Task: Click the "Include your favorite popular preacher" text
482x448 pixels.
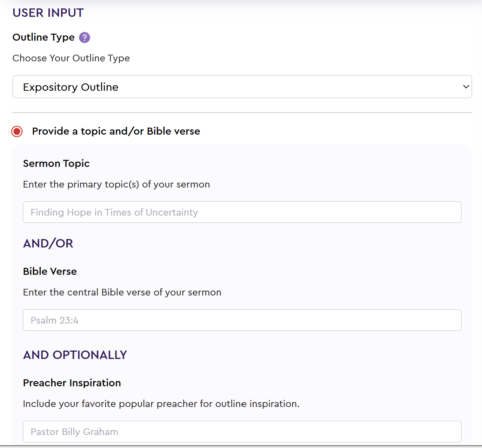Action: click(x=161, y=404)
